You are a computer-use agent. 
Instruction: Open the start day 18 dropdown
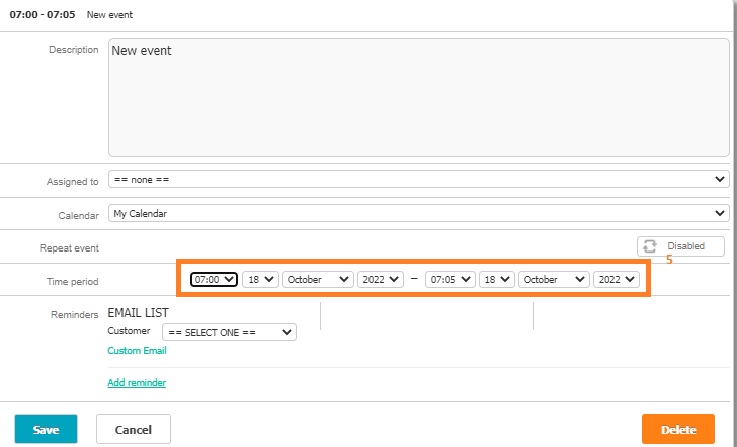pyautogui.click(x=260, y=280)
